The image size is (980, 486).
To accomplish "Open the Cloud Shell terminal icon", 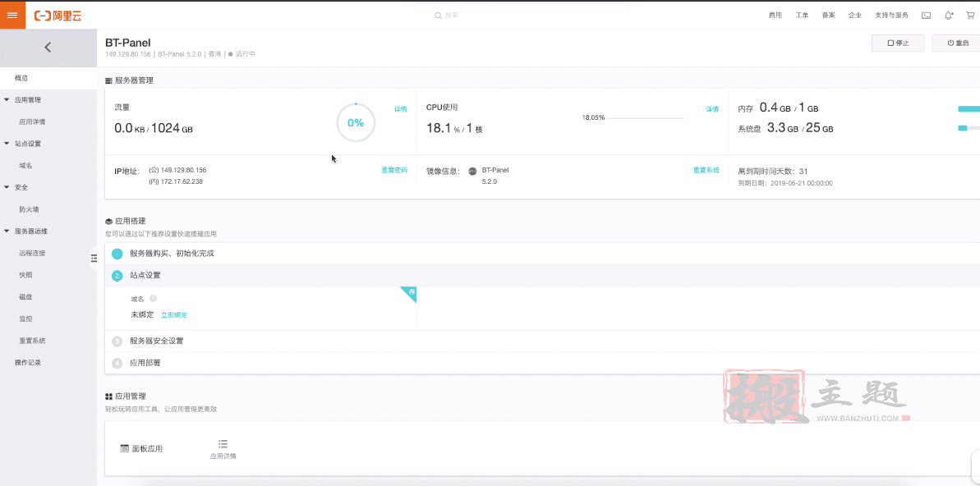I will click(926, 15).
